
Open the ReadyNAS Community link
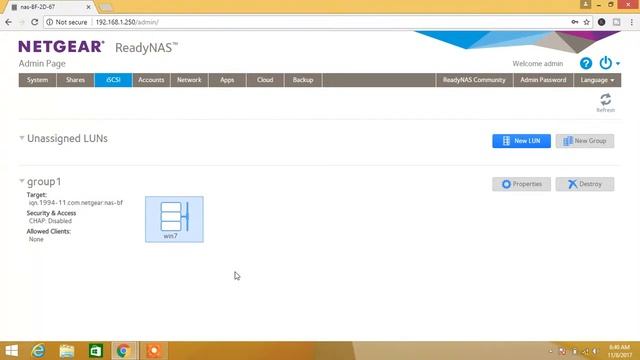(474, 80)
